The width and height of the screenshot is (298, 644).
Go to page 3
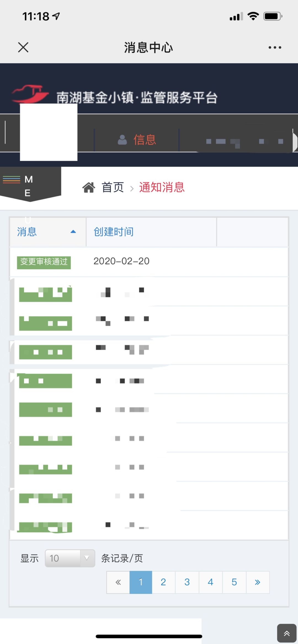187,582
